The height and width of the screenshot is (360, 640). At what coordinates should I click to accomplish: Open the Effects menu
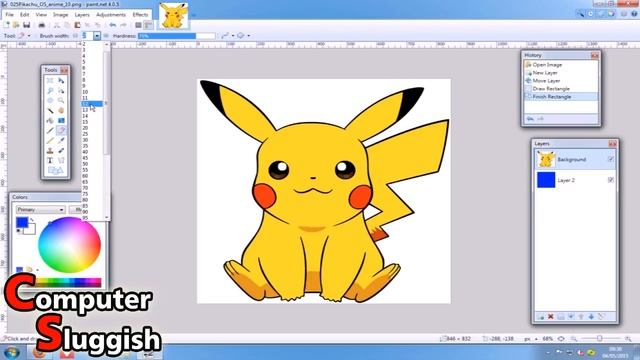tap(140, 14)
